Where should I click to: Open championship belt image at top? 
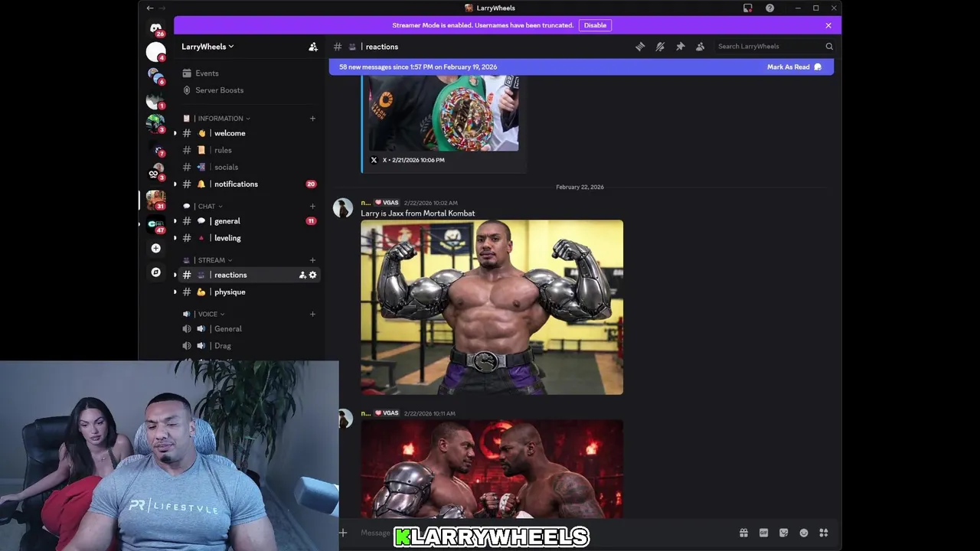coord(443,113)
